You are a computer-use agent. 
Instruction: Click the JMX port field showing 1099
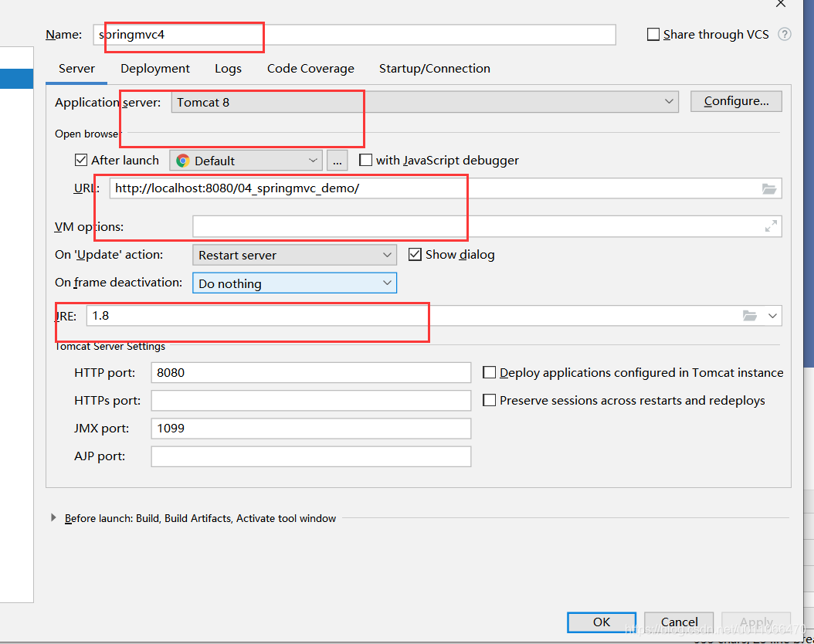pyautogui.click(x=311, y=429)
